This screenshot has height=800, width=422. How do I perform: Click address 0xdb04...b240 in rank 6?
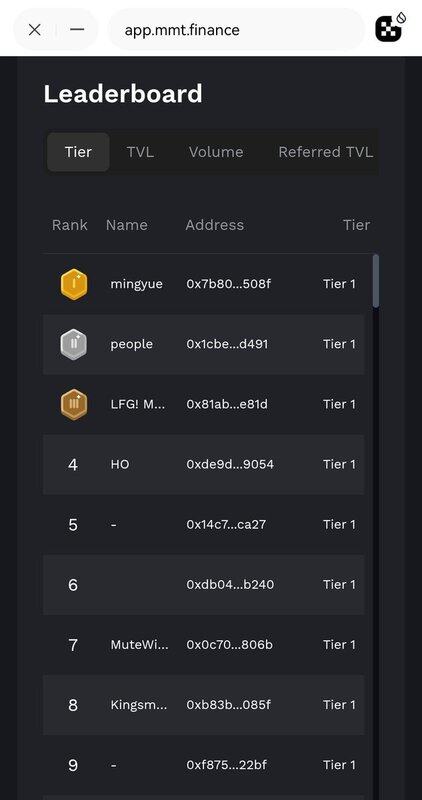click(230, 585)
